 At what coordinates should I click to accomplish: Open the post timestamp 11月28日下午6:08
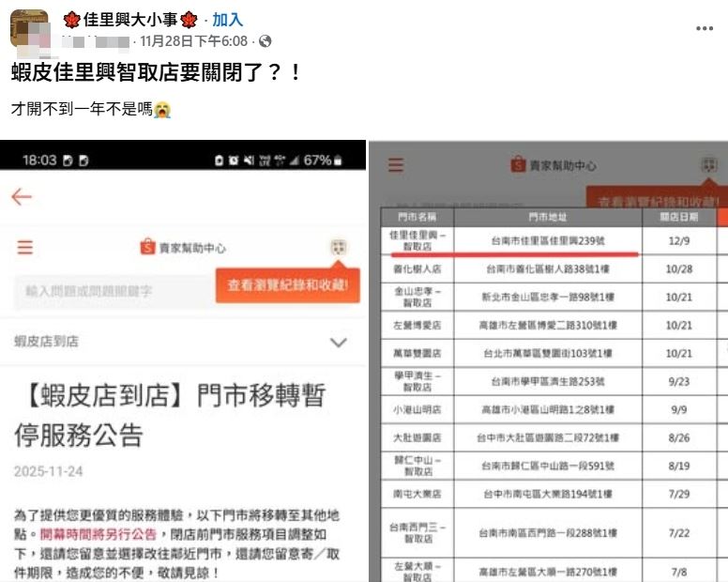pyautogui.click(x=193, y=41)
